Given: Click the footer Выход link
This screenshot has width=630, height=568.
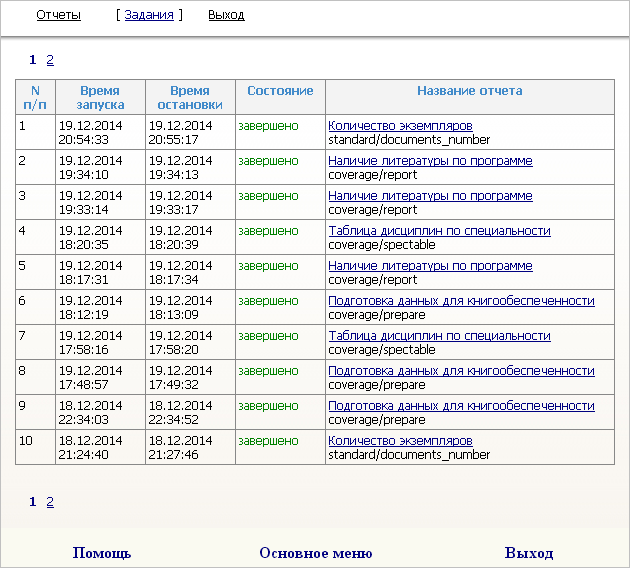Looking at the screenshot, I should [x=529, y=553].
